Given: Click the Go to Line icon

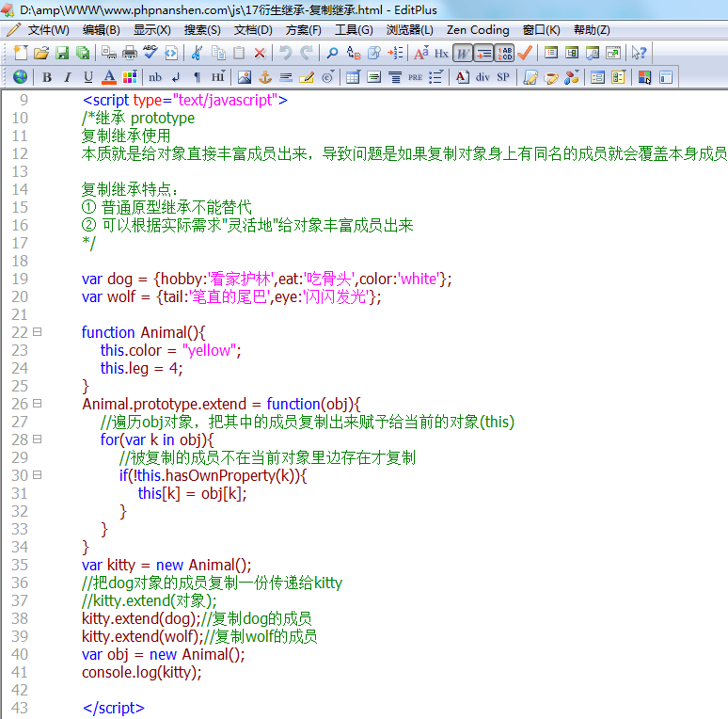Looking at the screenshot, I should (395, 53).
